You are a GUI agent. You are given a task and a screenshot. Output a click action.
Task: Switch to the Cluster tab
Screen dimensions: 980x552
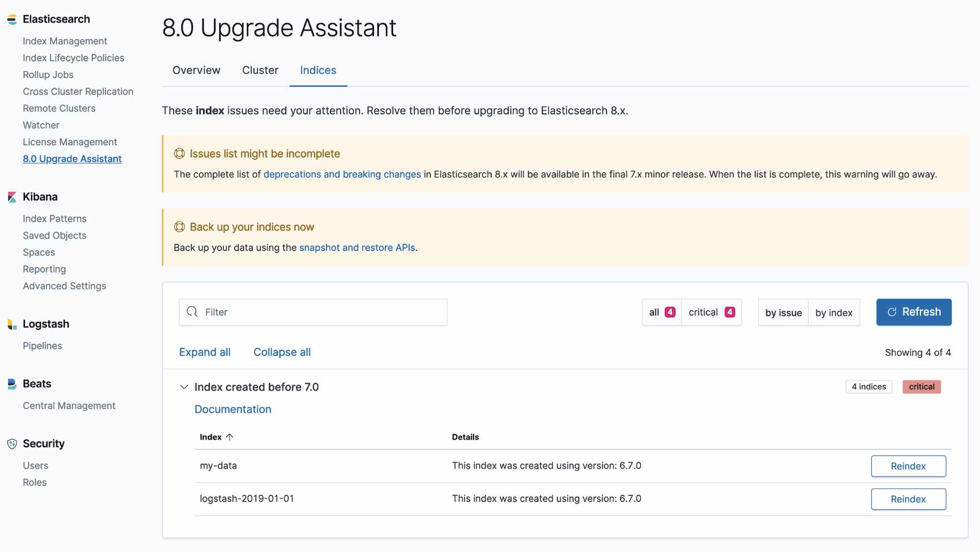260,70
